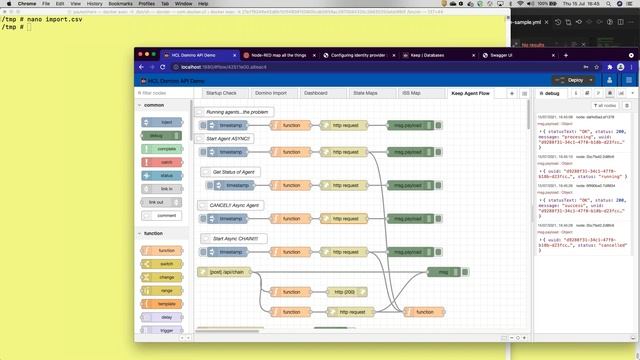This screenshot has width=640, height=360.
Task: Switch to the Dashboard flow tab
Action: (323, 93)
